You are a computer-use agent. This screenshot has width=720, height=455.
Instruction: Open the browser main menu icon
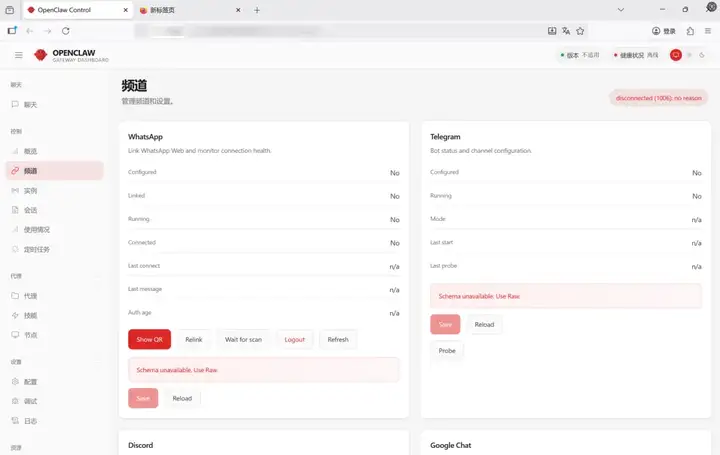point(708,31)
